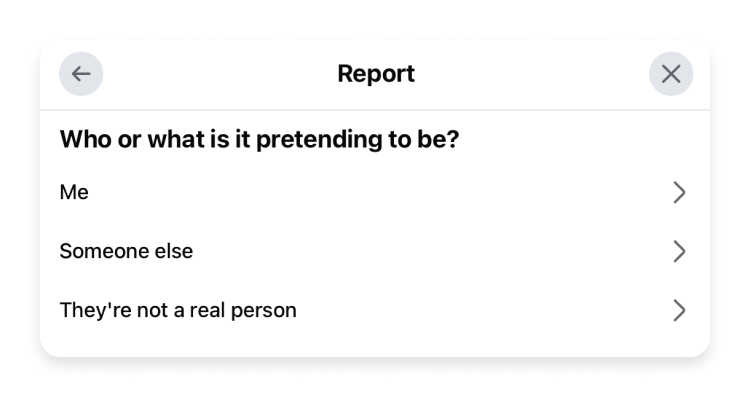This screenshot has width=750, height=397.
Task: Report impersonation of someone else
Action: tap(375, 251)
